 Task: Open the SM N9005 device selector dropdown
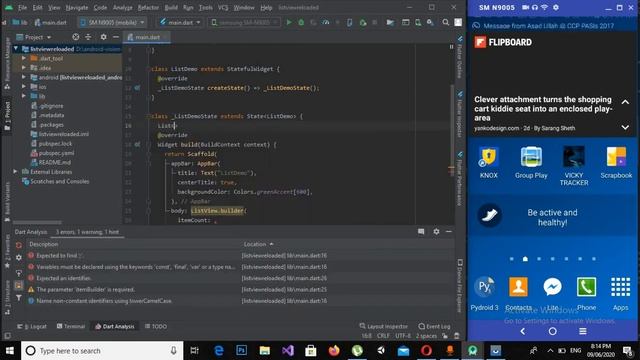point(112,22)
